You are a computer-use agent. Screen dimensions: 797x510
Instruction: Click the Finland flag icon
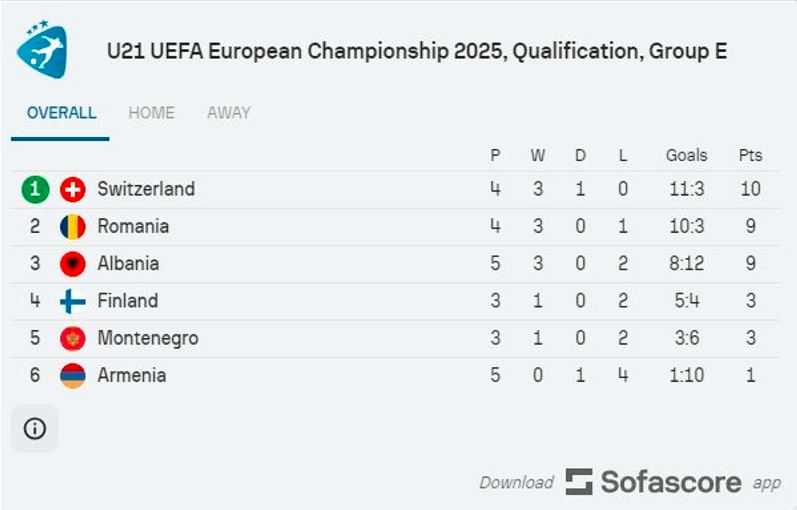pyautogui.click(x=73, y=301)
